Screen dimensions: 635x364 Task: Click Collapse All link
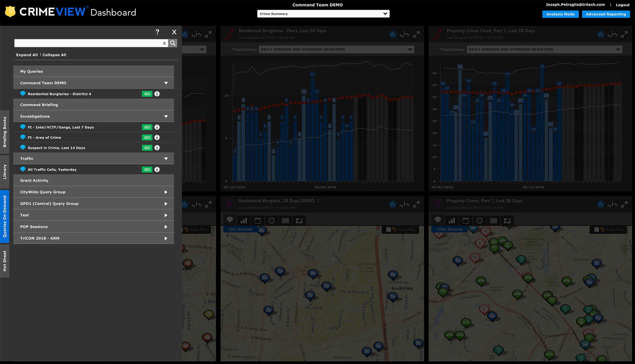(x=54, y=55)
